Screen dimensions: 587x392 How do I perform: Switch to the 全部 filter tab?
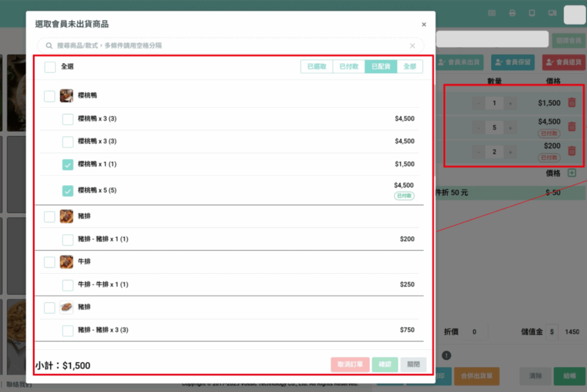(x=410, y=66)
